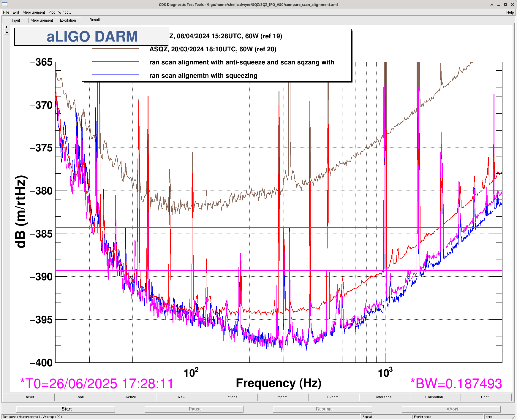Viewport: 517px width, 420px height.
Task: Select the Result tab
Action: tap(95, 20)
